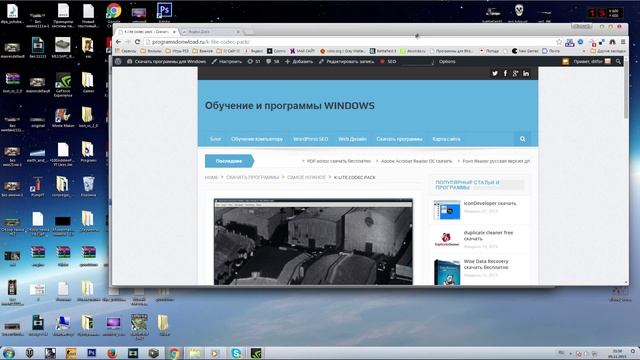The height and width of the screenshot is (360, 640).
Task: Click the Google Plus icon in the site header
Action: point(516,73)
